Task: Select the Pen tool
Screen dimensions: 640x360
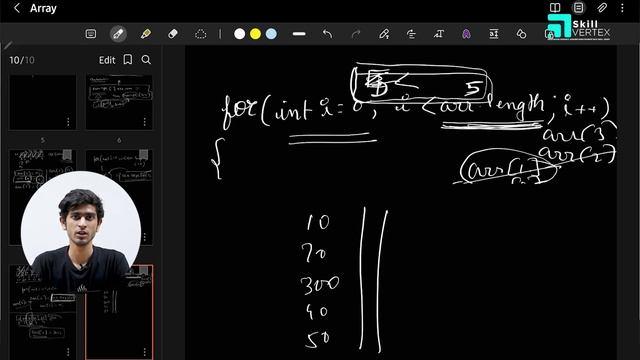Action: pos(118,34)
